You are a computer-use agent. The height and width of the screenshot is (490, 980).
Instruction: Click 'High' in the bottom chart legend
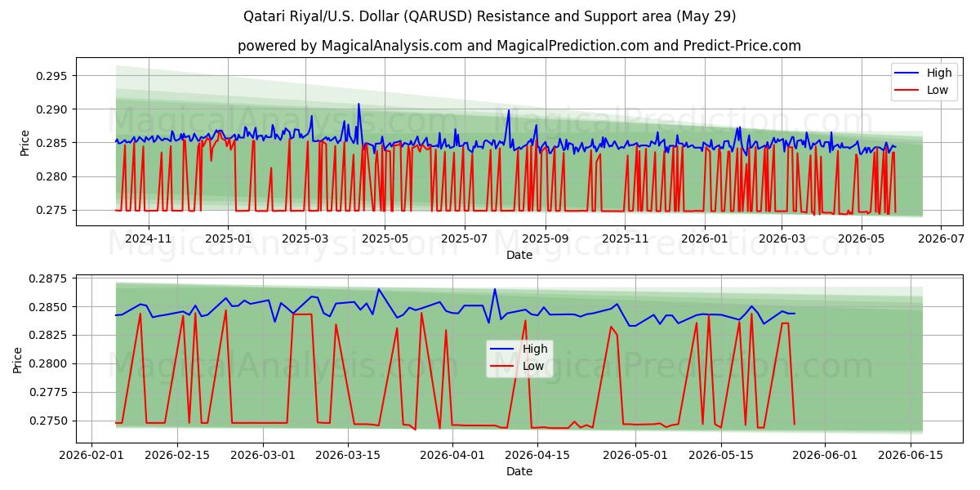(535, 349)
